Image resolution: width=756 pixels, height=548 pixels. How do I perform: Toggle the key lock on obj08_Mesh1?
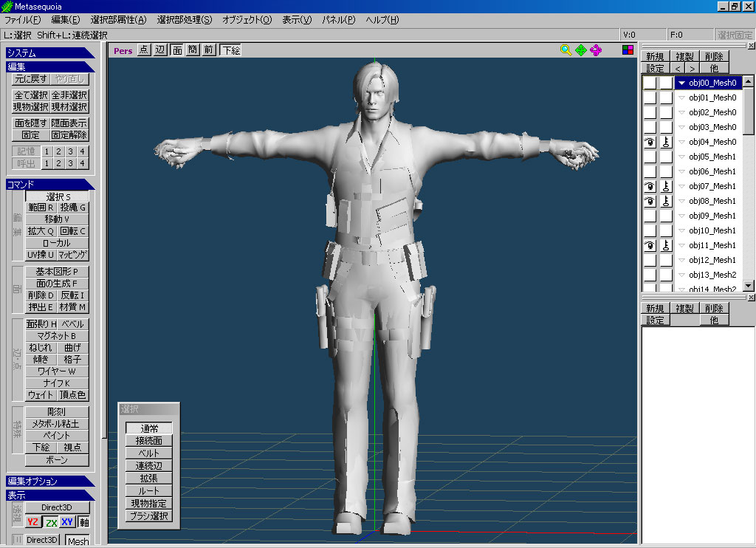pyautogui.click(x=666, y=201)
